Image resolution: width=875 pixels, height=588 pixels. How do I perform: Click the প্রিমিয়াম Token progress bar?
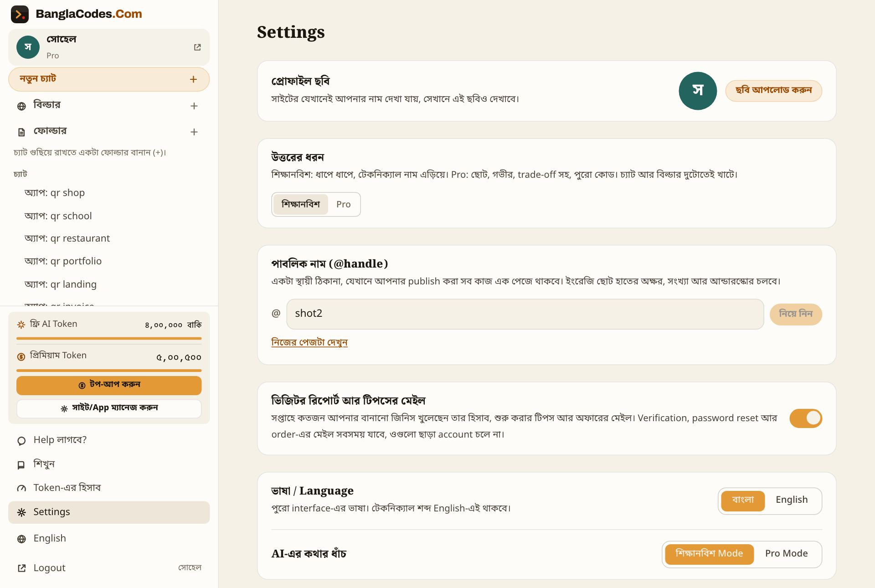109,371
